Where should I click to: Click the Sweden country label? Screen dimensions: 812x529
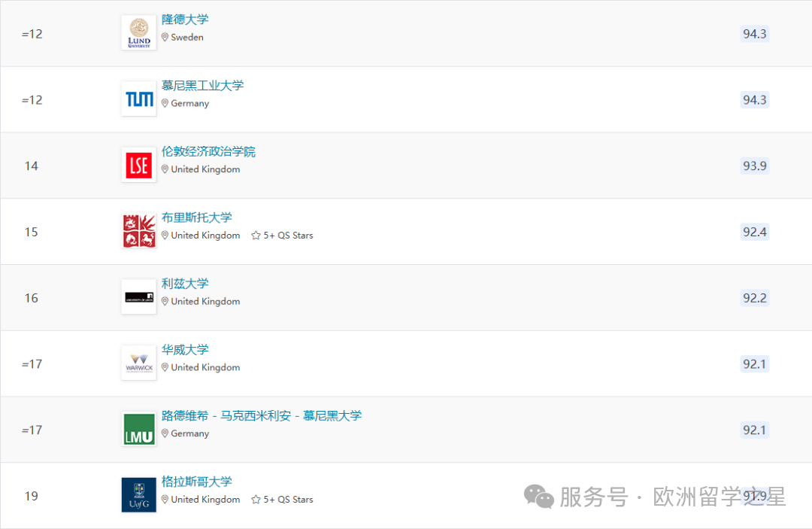pos(187,38)
